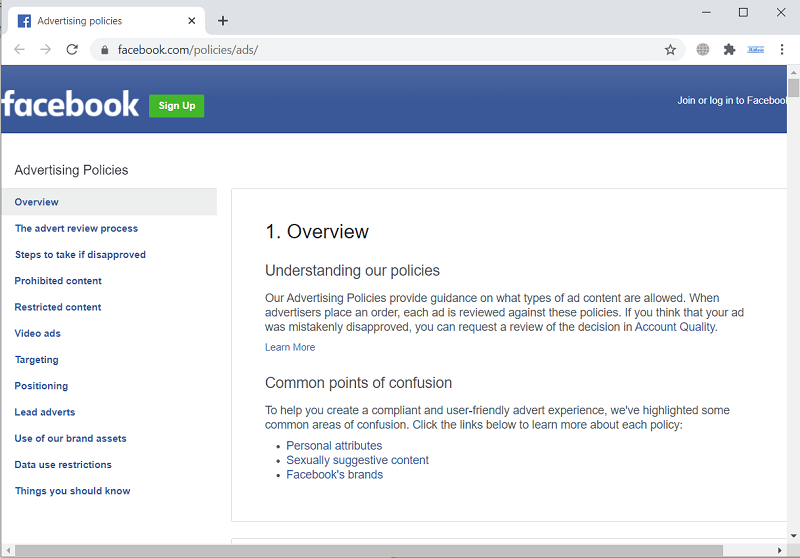The width and height of the screenshot is (800, 558).
Task: Click Join or log in to Facebook
Action: click(x=732, y=100)
